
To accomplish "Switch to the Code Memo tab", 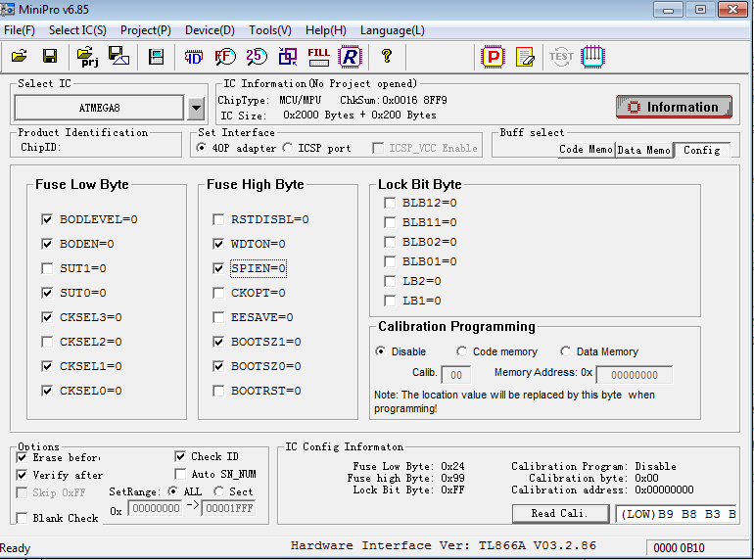I will [x=586, y=150].
